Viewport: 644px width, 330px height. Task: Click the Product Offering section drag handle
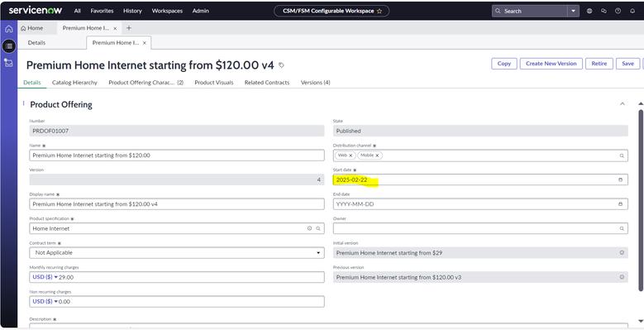(x=23, y=103)
